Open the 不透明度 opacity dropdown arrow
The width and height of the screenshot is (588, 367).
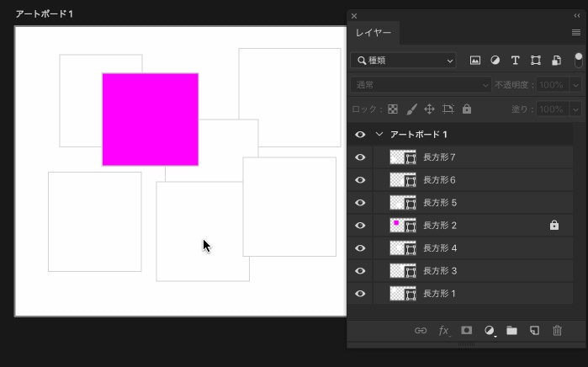(575, 85)
